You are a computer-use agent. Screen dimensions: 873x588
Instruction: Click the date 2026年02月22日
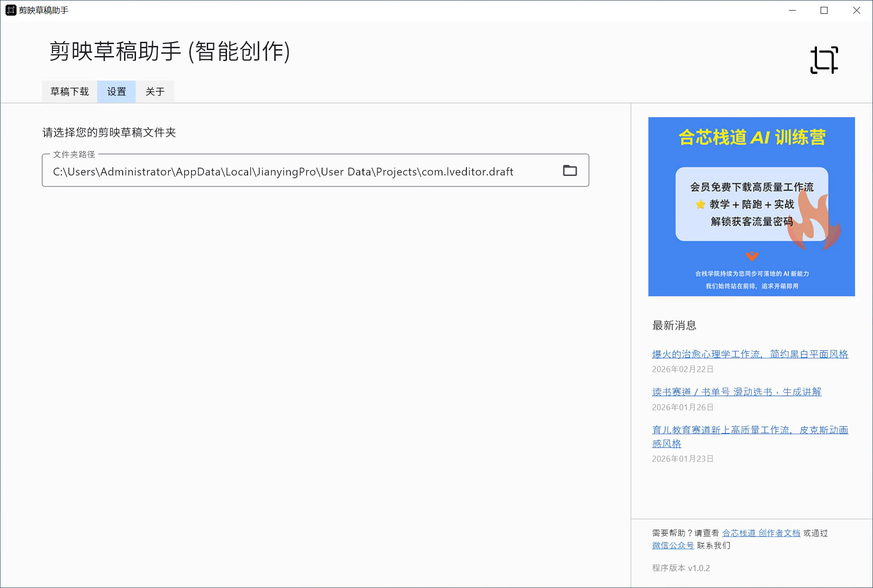click(683, 369)
